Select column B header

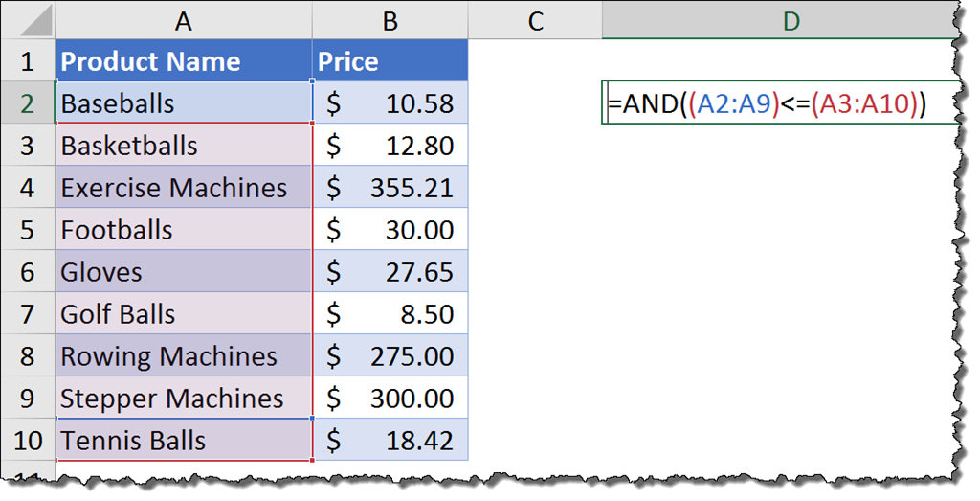point(390,20)
